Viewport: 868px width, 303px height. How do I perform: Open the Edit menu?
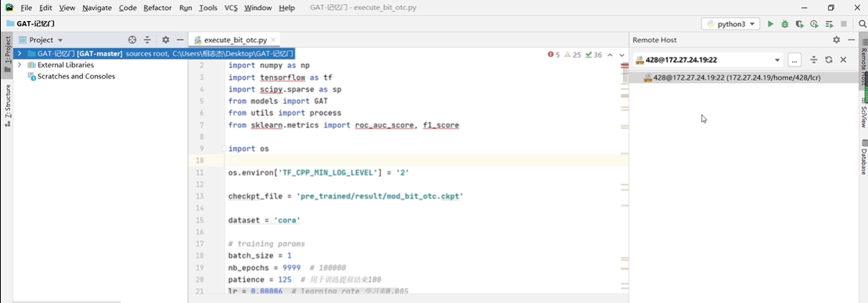click(45, 8)
